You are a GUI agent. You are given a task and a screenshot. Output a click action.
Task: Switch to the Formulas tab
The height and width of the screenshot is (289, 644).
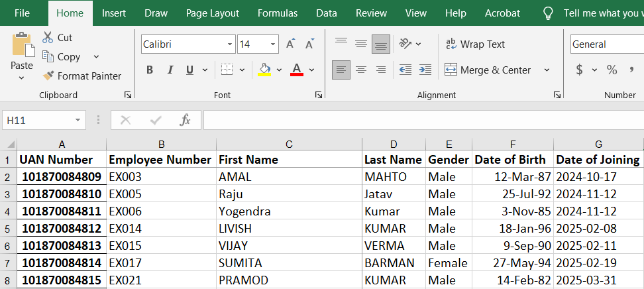tap(277, 13)
